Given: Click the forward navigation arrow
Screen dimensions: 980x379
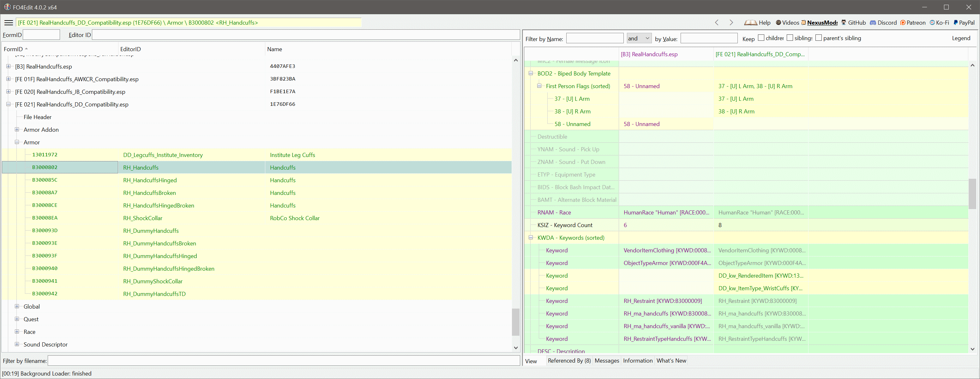Looking at the screenshot, I should (x=731, y=22).
